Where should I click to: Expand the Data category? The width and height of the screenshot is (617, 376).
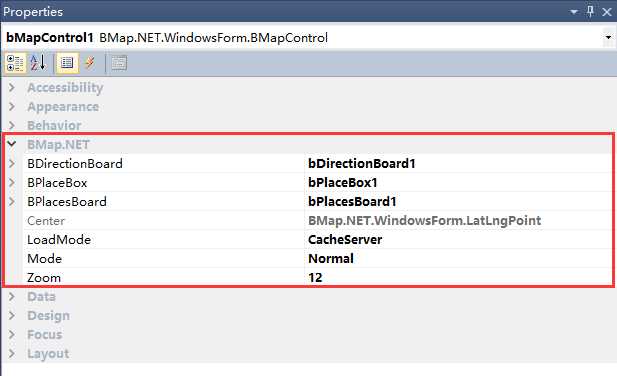(12, 296)
